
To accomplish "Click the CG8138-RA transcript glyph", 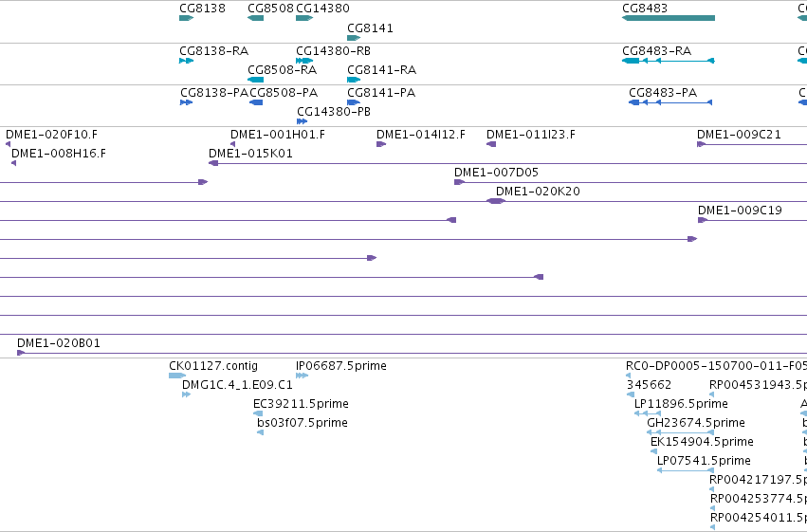I will (x=186, y=61).
